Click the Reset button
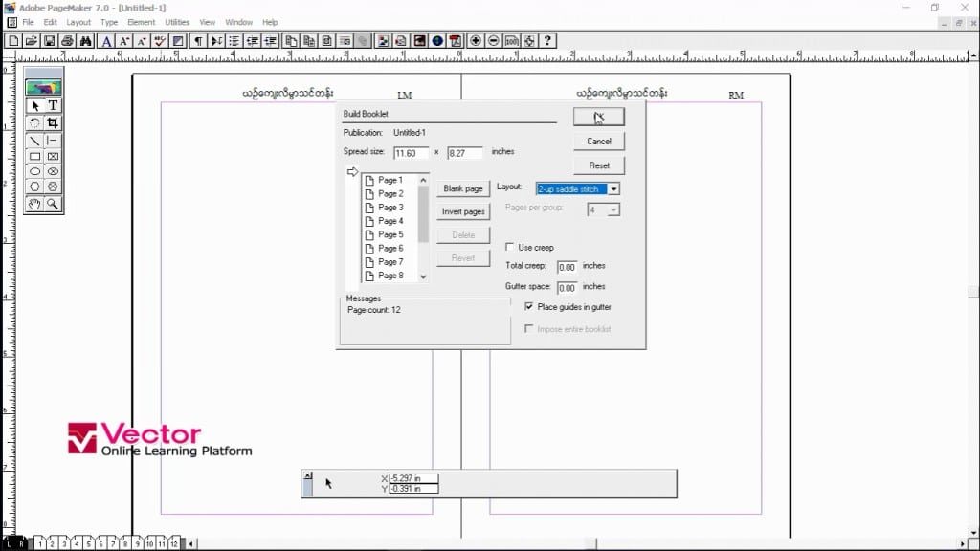Viewport: 980px width, 551px height. [599, 165]
